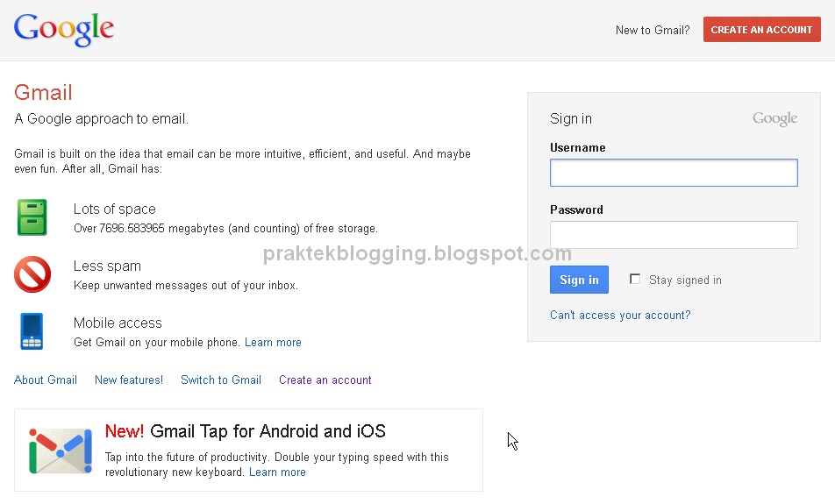Click the 'A Google approach to email.' tagline

101,118
